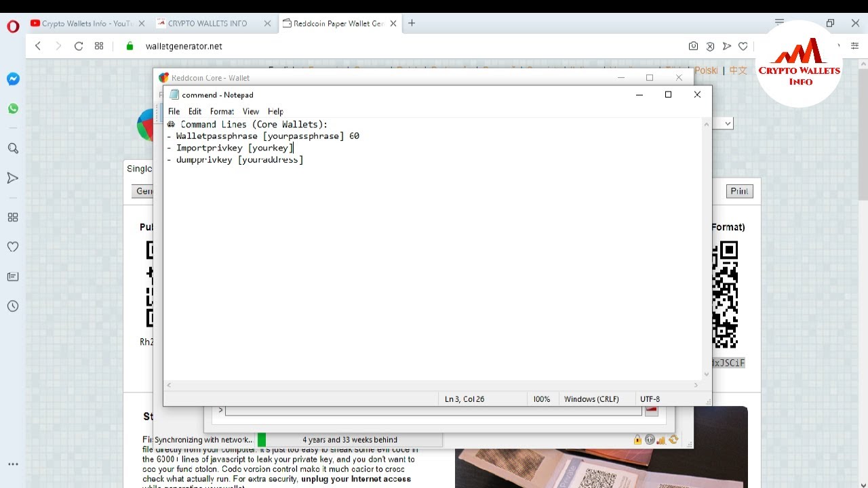Click the paper wallet photo on the web page
The height and width of the screenshot is (488, 868).
(601, 447)
